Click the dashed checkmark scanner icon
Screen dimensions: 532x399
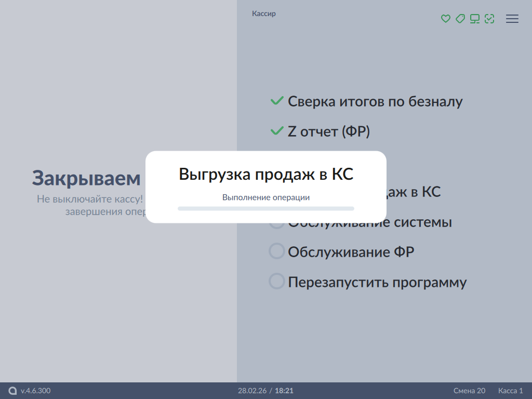point(489,19)
